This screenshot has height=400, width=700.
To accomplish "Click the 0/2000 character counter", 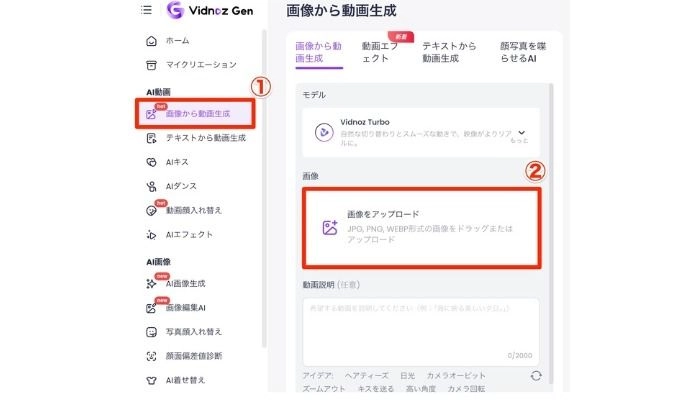I will click(x=520, y=355).
